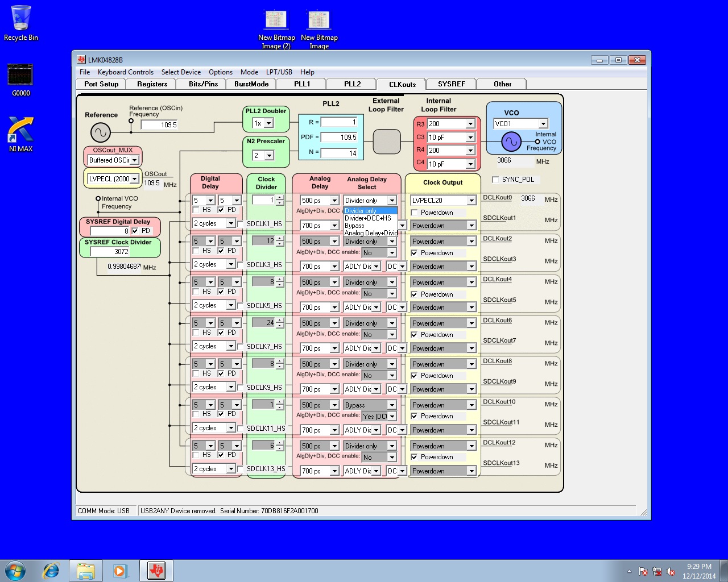Click the Reference oscillator sine symbol
The image size is (728, 582).
click(100, 133)
